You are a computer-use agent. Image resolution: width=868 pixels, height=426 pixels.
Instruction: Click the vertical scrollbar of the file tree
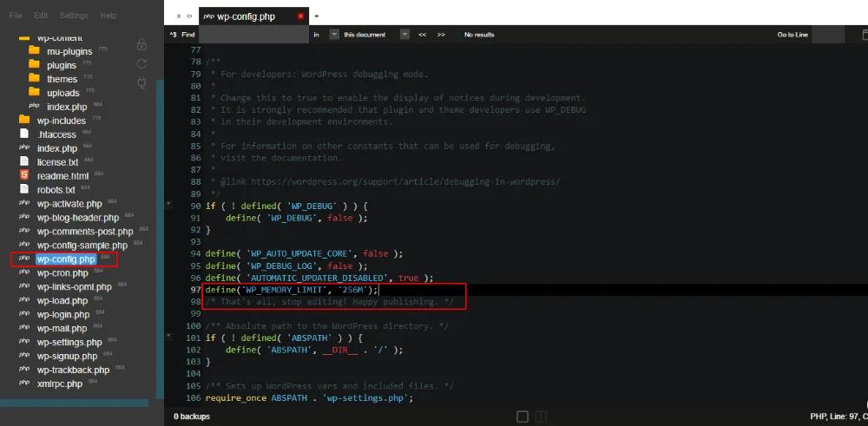pyautogui.click(x=161, y=239)
